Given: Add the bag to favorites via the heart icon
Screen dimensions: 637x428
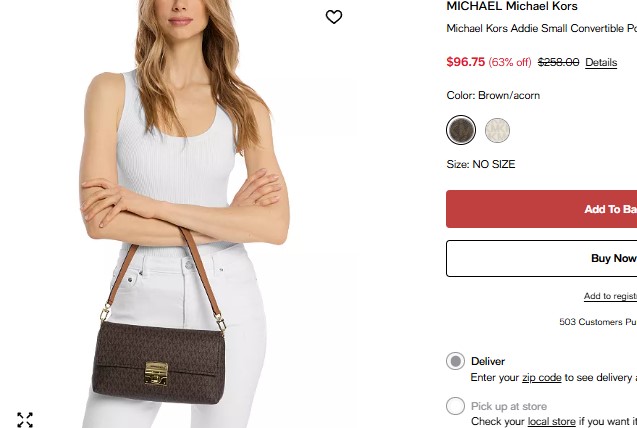Looking at the screenshot, I should tap(334, 17).
